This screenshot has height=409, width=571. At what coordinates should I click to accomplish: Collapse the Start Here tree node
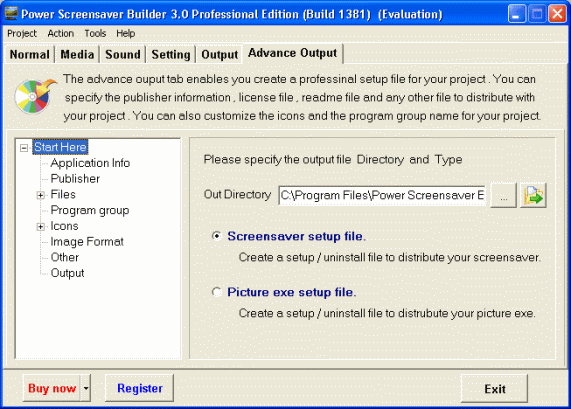pos(24,148)
